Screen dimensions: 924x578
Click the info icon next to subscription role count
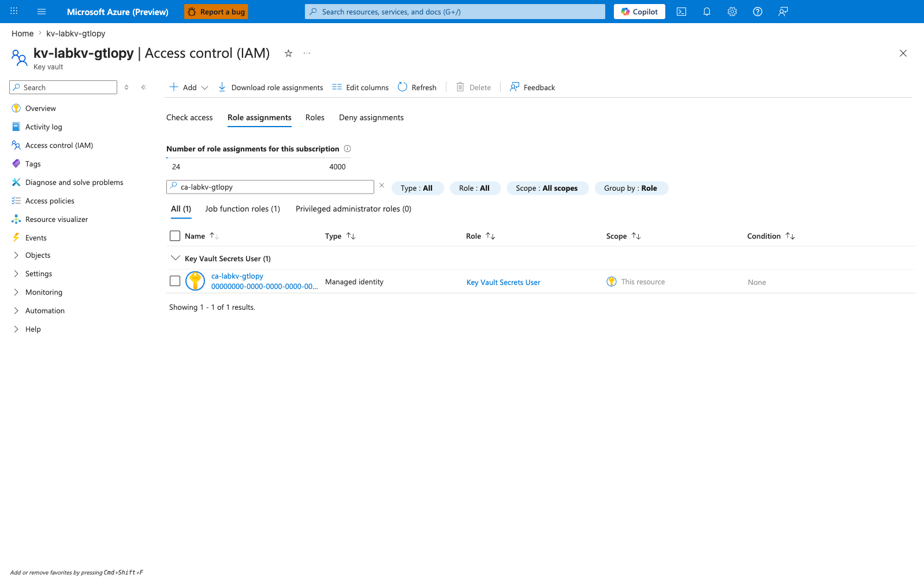[x=348, y=149]
